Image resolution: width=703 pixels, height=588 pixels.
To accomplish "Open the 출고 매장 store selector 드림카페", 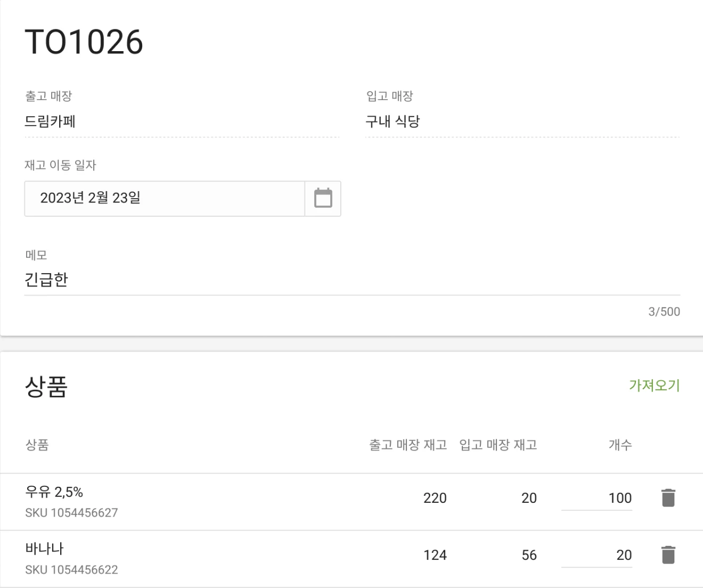I will pos(181,122).
